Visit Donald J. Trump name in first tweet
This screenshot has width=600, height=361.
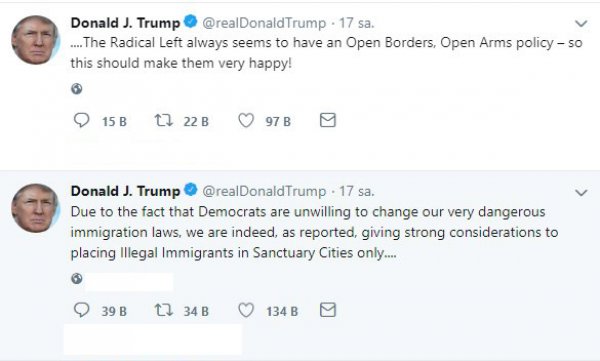coord(125,23)
